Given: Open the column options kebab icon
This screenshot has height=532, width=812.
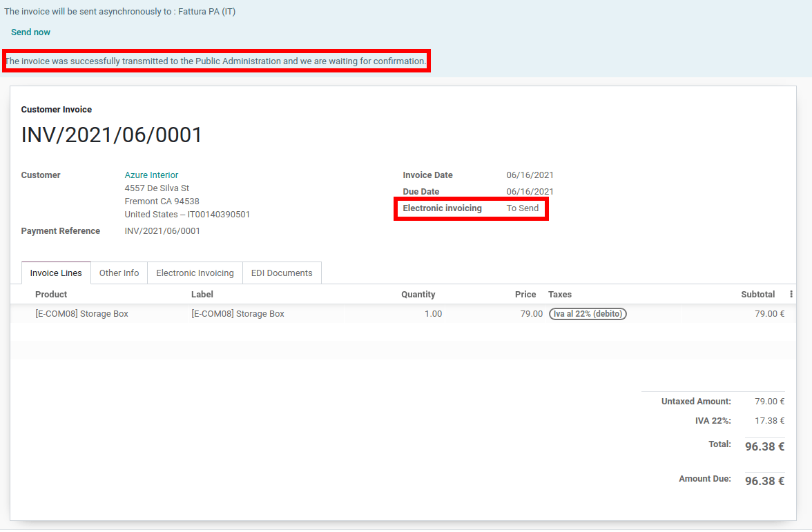Looking at the screenshot, I should (791, 294).
